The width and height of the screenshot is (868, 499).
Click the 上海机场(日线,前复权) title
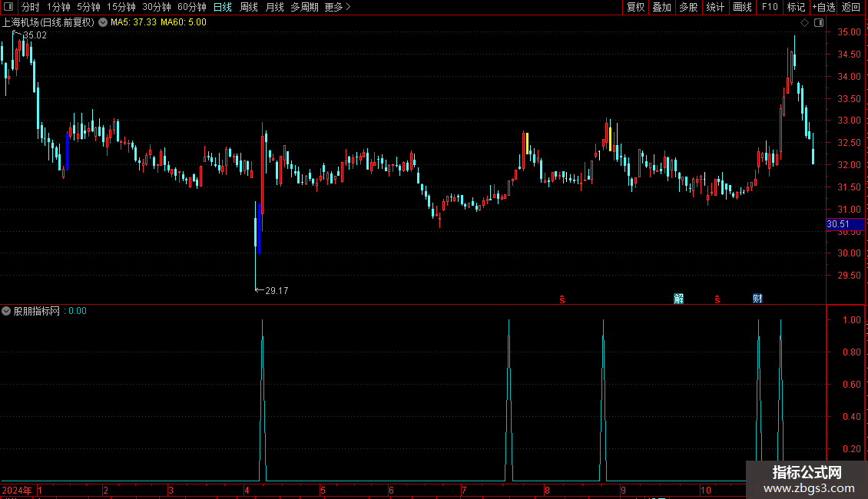point(48,22)
